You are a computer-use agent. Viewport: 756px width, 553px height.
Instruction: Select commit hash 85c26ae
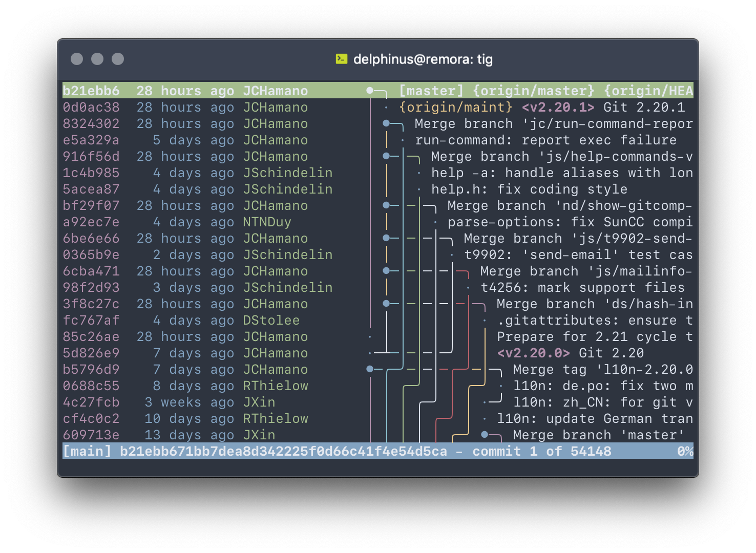(91, 336)
